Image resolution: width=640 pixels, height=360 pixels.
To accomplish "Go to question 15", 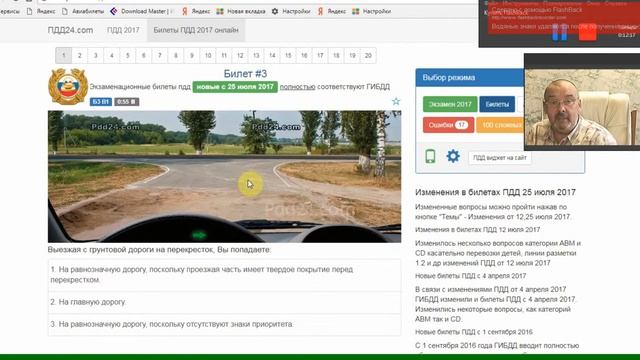I will (288, 56).
